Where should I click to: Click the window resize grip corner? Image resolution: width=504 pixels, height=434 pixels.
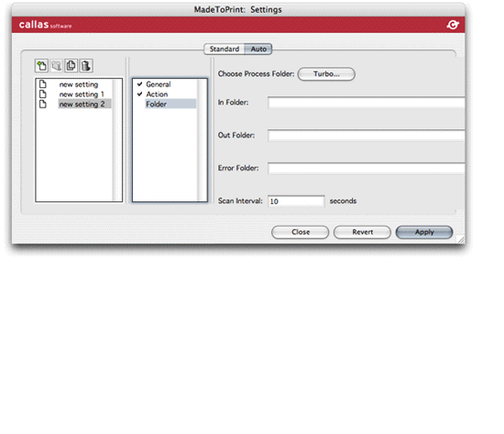click(x=461, y=239)
